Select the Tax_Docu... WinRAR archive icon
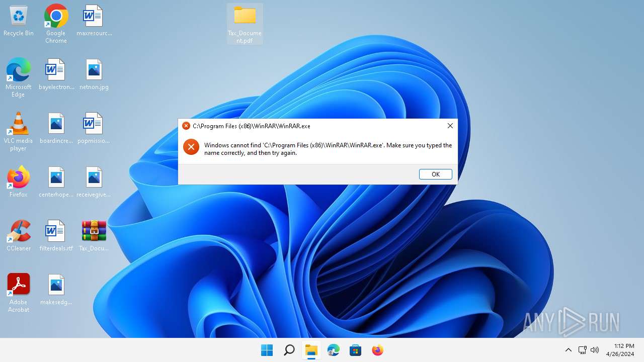644x362 pixels. coord(94,236)
